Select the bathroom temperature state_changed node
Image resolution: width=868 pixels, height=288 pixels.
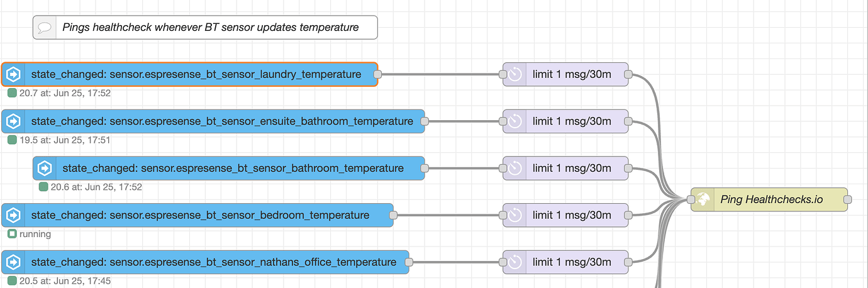229,169
